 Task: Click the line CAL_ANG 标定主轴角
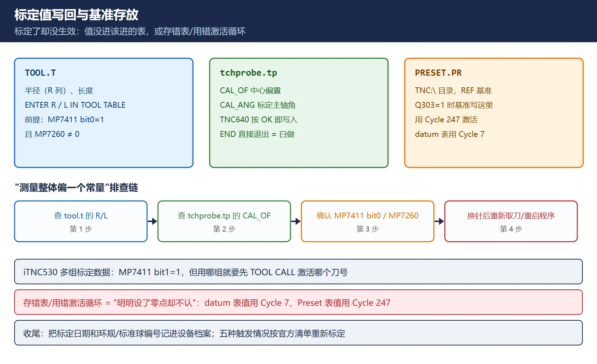click(258, 105)
